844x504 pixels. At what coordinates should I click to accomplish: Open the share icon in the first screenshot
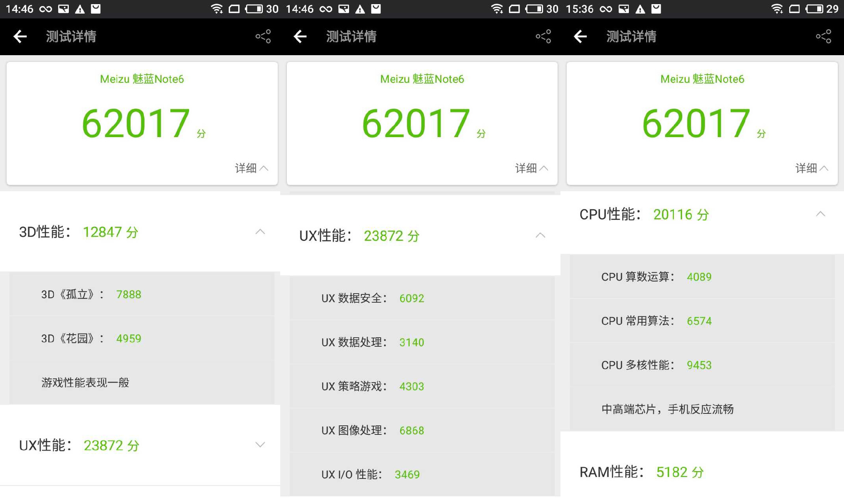(263, 37)
